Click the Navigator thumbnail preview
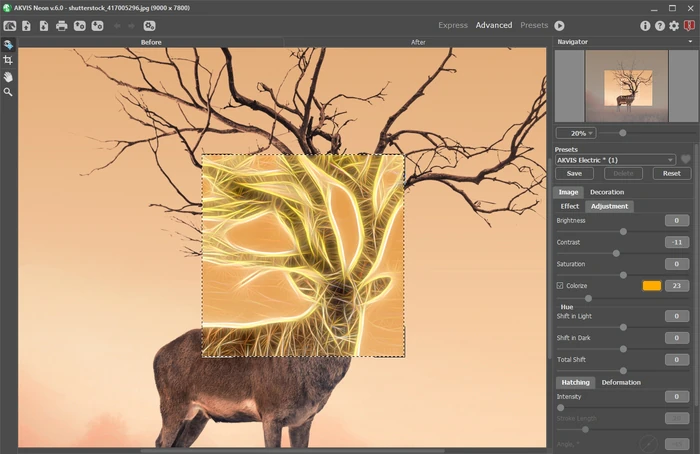The width and height of the screenshot is (700, 454). (626, 86)
